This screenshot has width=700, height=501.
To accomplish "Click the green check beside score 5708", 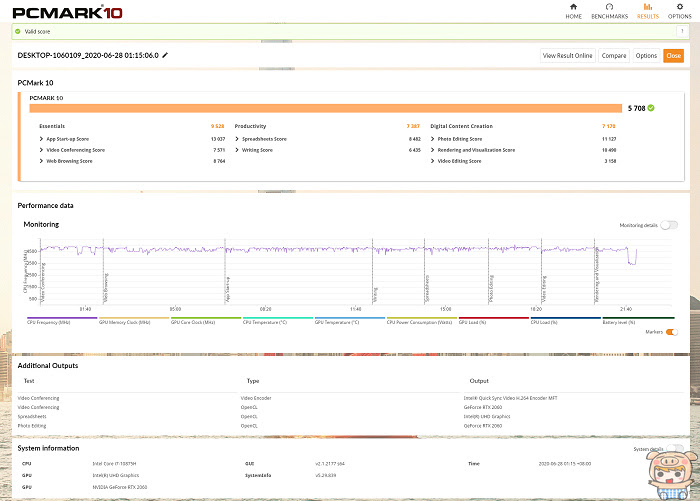I will tap(651, 108).
